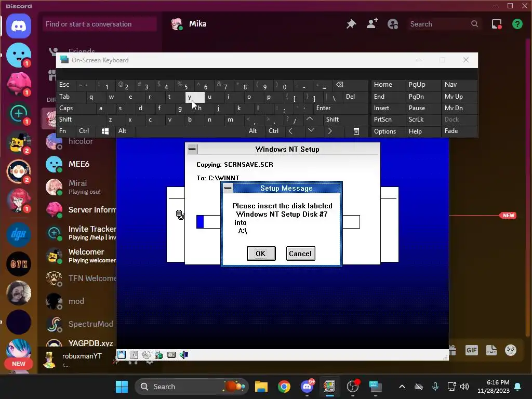This screenshot has height=399, width=532.
Task: Toggle left Alt key on On-Screen Keyboard
Action: tap(125, 131)
